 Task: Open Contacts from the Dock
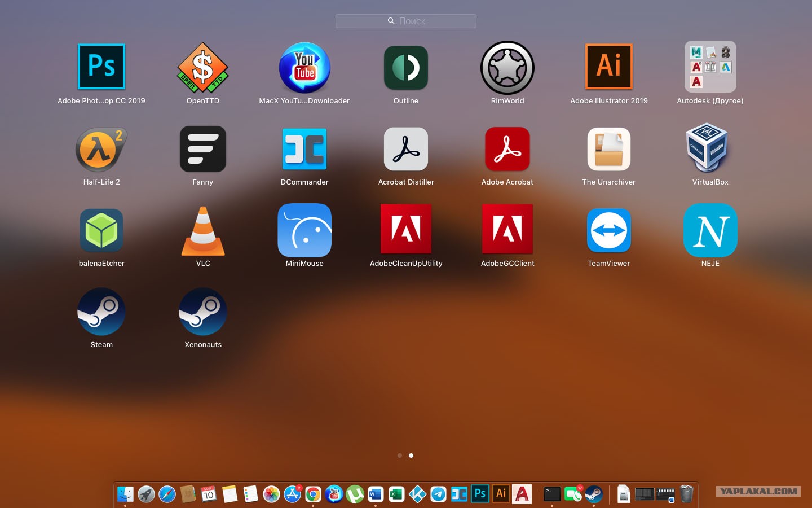click(188, 494)
